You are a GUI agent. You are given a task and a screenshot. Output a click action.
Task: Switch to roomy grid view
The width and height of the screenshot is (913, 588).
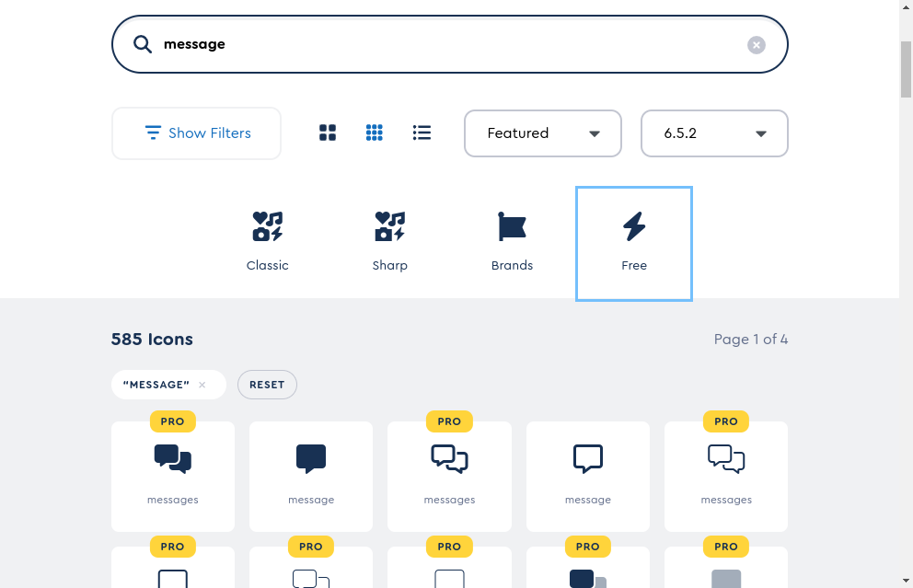coord(328,133)
